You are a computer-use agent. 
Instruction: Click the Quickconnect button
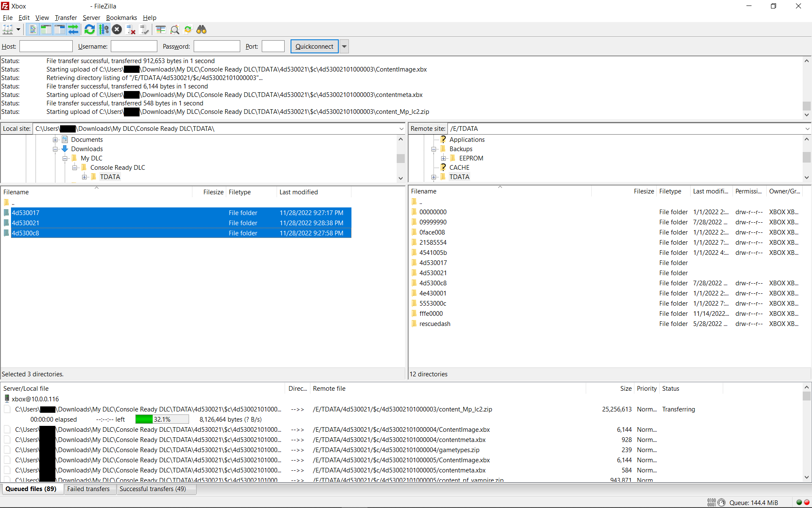[314, 47]
